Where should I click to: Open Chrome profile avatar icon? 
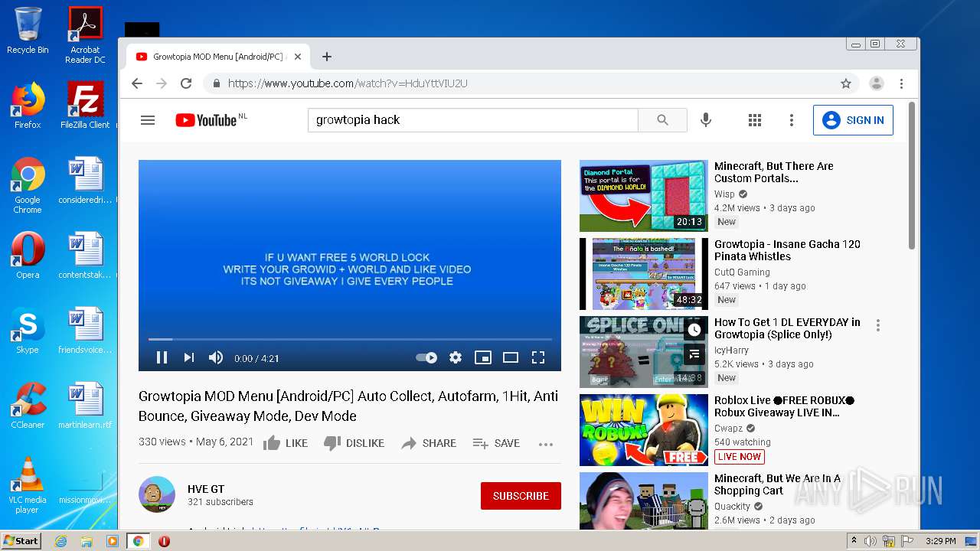point(877,83)
